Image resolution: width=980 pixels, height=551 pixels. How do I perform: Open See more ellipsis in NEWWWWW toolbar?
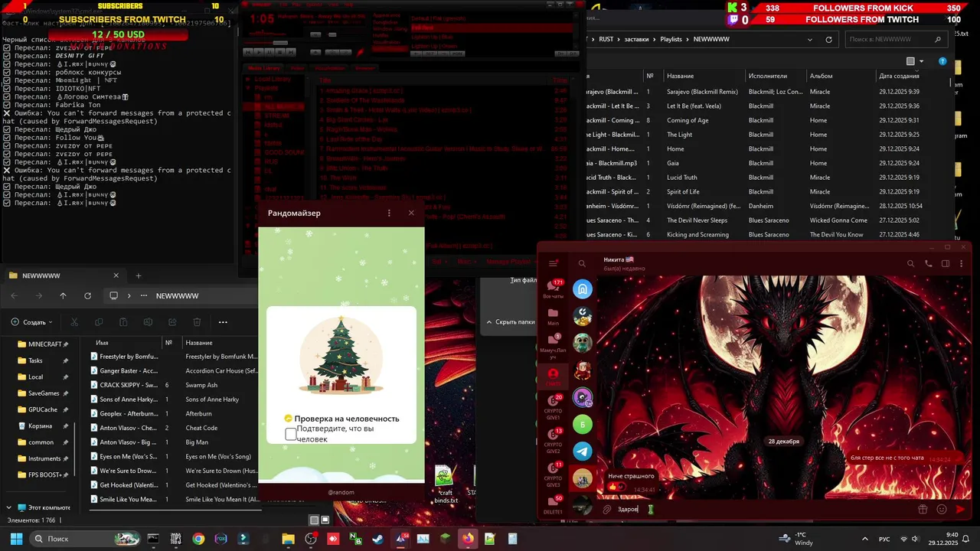(223, 322)
